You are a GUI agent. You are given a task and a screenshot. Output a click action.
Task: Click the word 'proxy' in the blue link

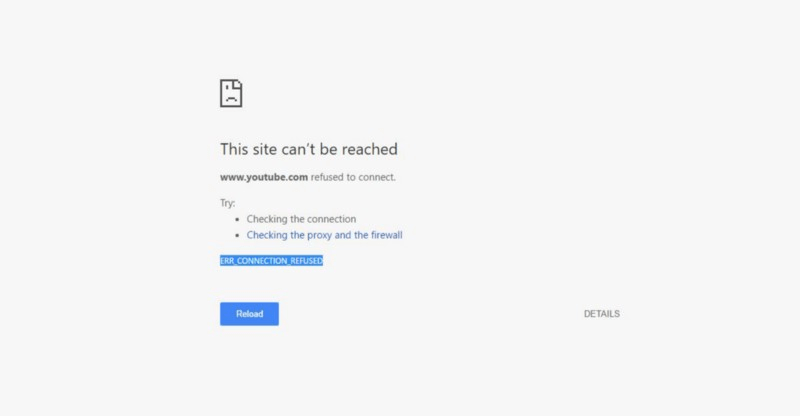pos(319,235)
